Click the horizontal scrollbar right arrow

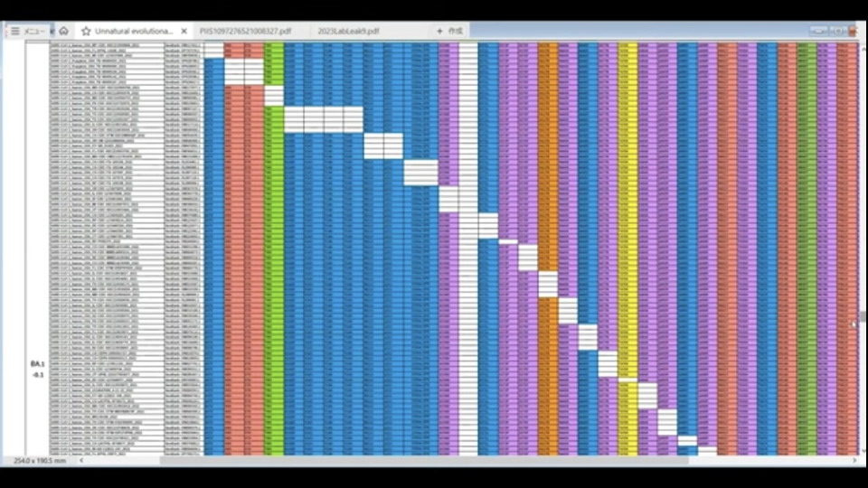tap(854, 460)
